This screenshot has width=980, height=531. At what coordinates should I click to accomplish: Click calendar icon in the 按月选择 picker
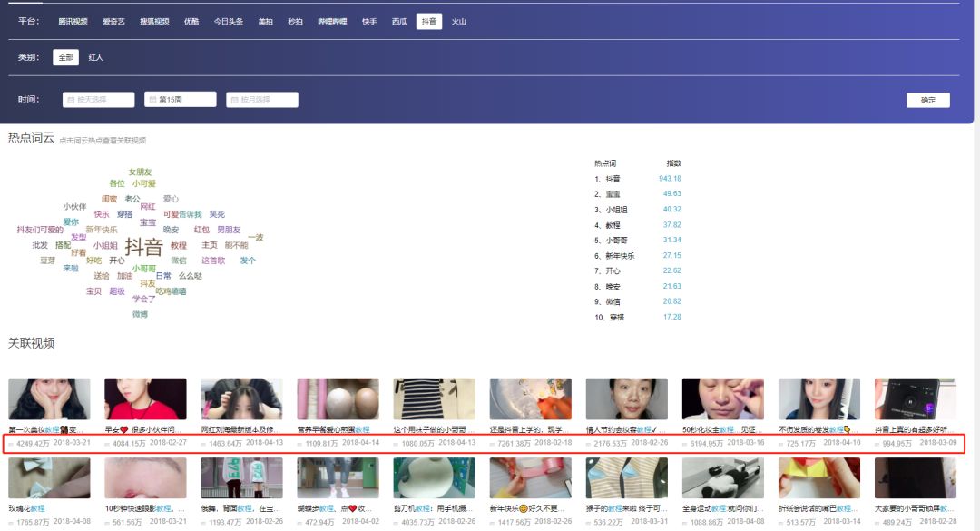tap(234, 100)
